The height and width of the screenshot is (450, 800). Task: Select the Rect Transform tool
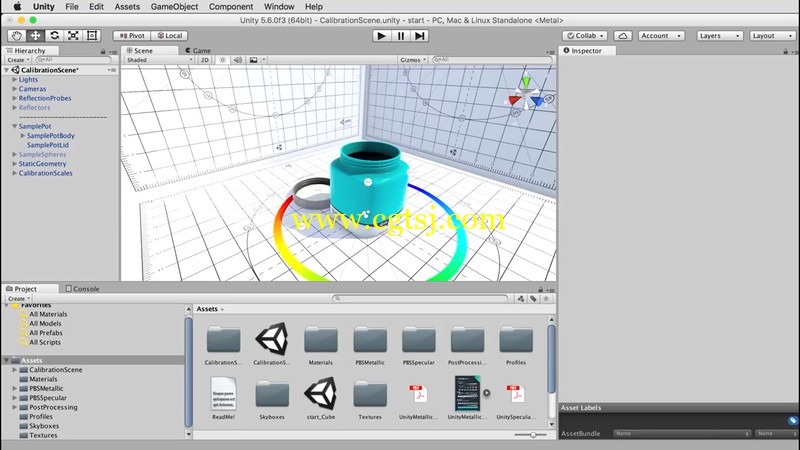coord(92,36)
